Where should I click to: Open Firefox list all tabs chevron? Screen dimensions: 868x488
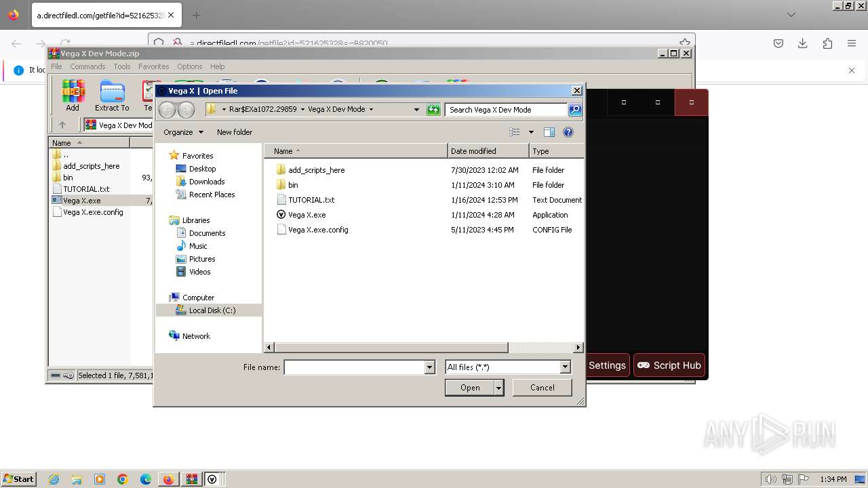(791, 15)
